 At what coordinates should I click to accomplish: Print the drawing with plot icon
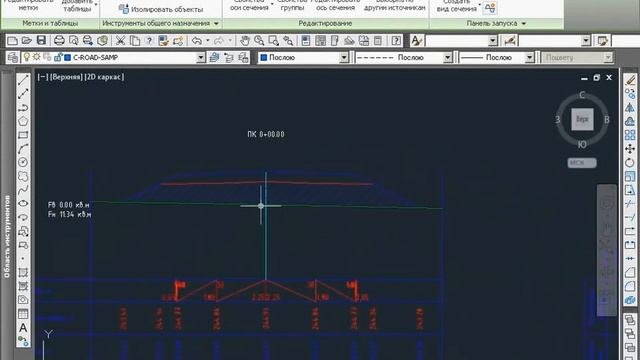tap(59, 40)
